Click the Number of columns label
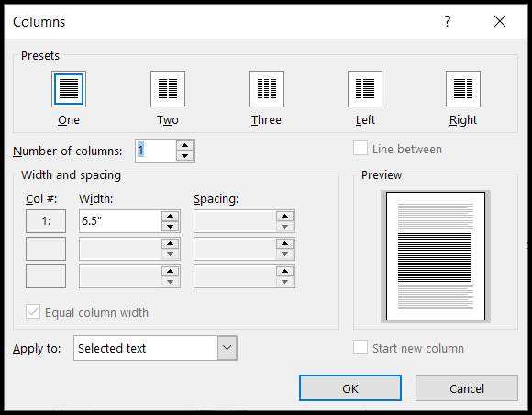Viewport: 532px width, 415px height. [x=68, y=151]
